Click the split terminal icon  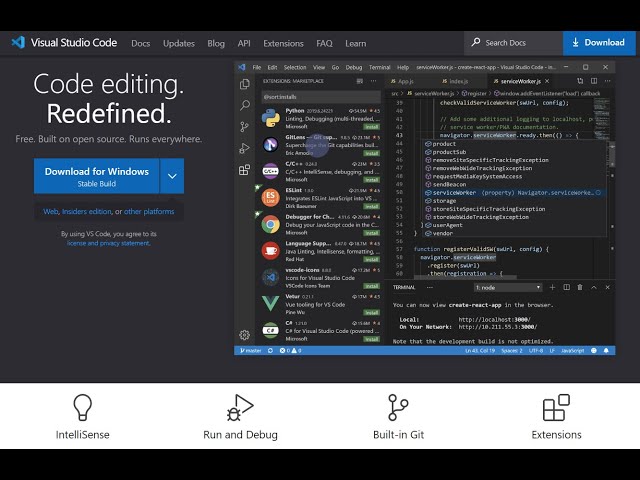pyautogui.click(x=567, y=287)
